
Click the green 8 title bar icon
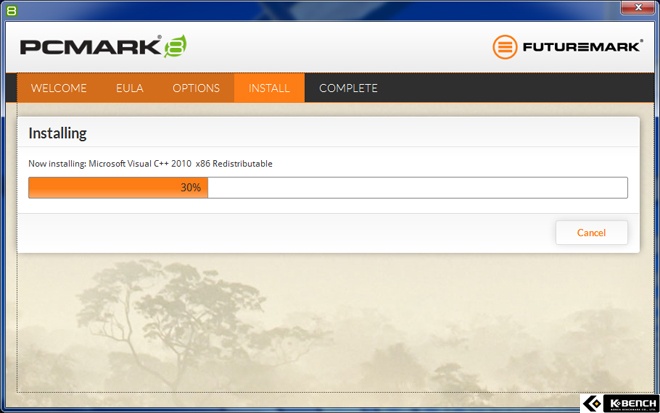point(11,11)
